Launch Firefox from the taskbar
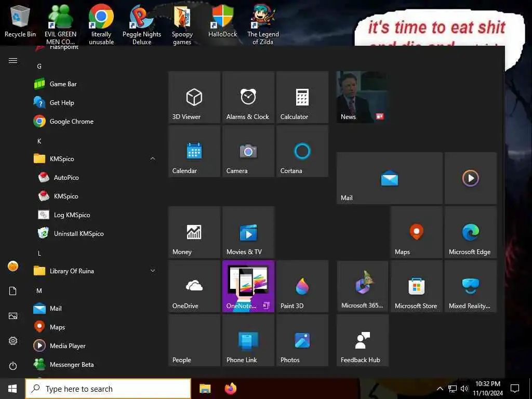The height and width of the screenshot is (399, 532). tap(231, 389)
